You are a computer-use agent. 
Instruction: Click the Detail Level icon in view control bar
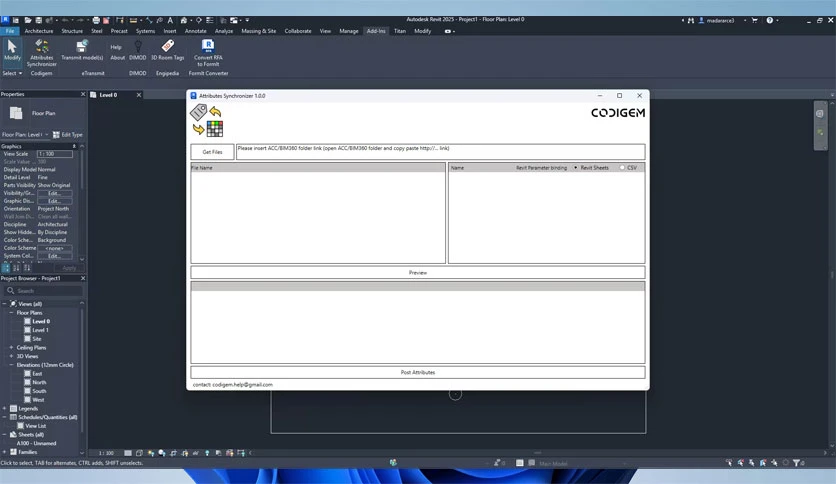click(128, 453)
